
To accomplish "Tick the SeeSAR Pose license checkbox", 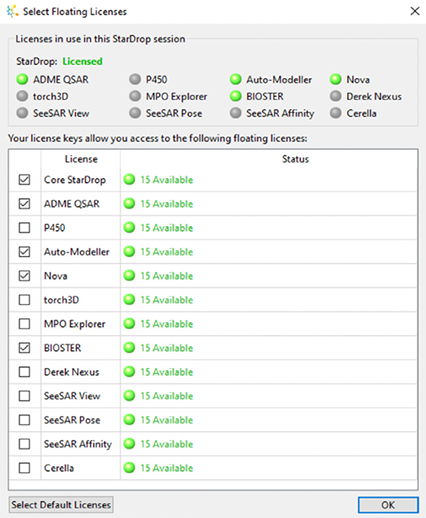I will tap(24, 420).
